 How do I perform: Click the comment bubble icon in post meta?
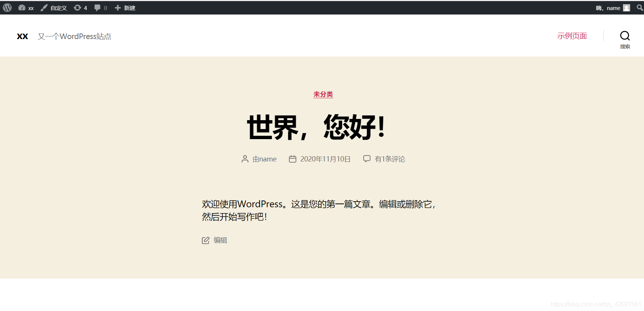367,159
